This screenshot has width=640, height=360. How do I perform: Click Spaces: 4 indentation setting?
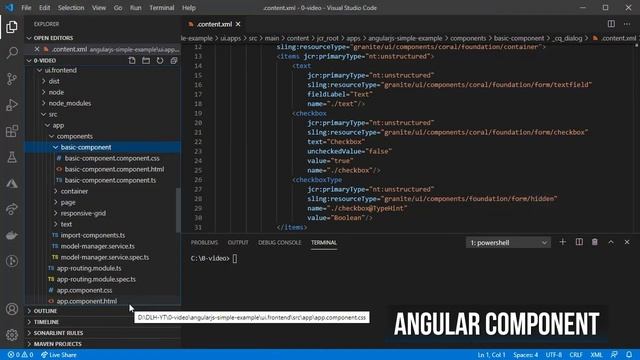click(x=526, y=355)
